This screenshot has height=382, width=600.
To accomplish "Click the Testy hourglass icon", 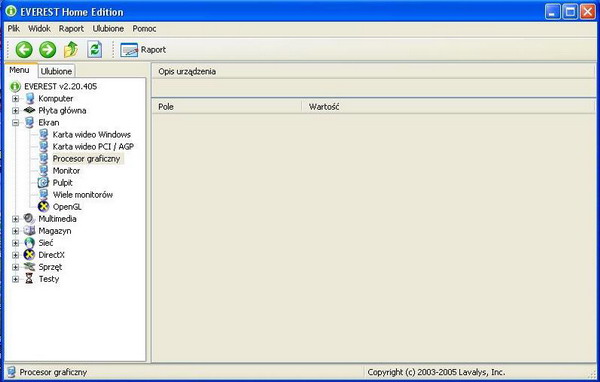I will pyautogui.click(x=29, y=279).
